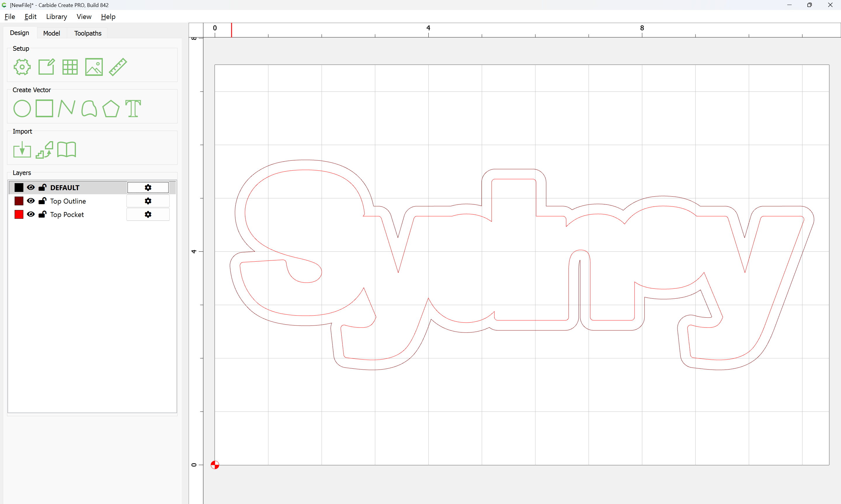This screenshot has width=841, height=504.
Task: Select the Top Outline layer row
Action: tap(68, 201)
